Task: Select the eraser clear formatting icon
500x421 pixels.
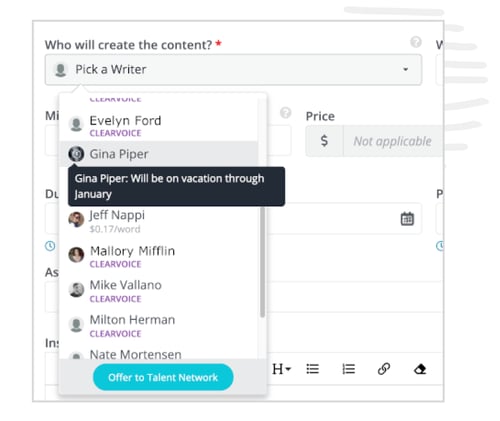Action: pos(420,369)
